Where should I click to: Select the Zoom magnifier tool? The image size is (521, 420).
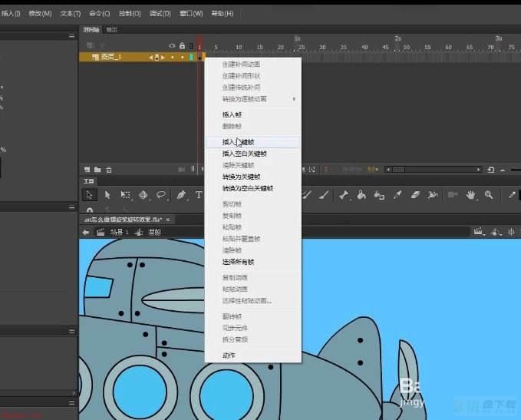(x=489, y=194)
